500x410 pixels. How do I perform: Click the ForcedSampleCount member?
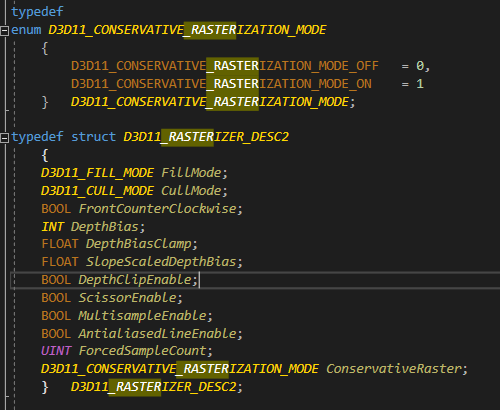coord(143,351)
